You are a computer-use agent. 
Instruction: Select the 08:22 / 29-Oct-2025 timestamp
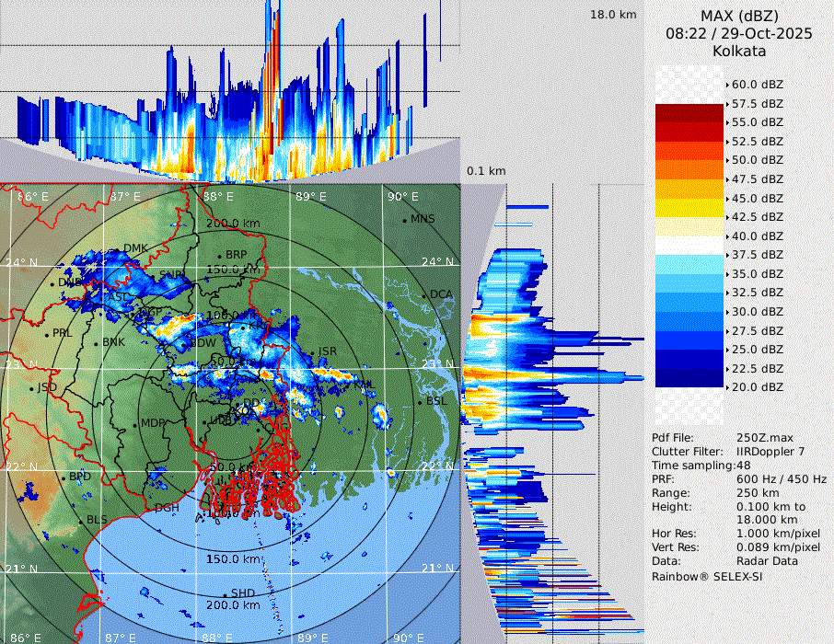739,33
